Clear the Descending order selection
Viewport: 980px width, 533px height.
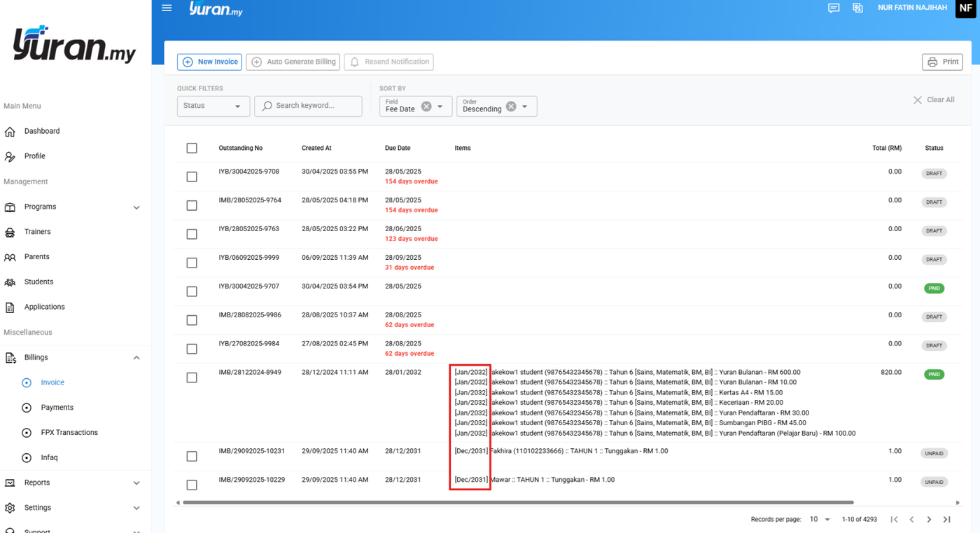coord(511,106)
